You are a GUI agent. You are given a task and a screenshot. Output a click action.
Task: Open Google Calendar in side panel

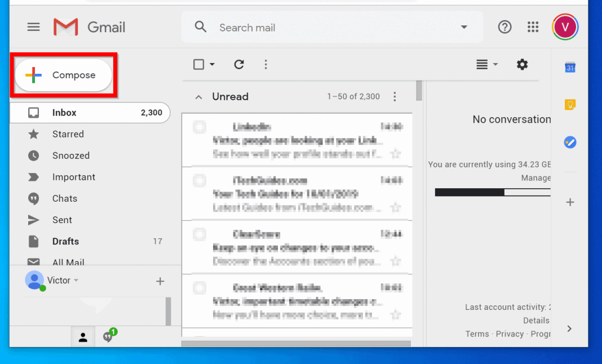570,68
